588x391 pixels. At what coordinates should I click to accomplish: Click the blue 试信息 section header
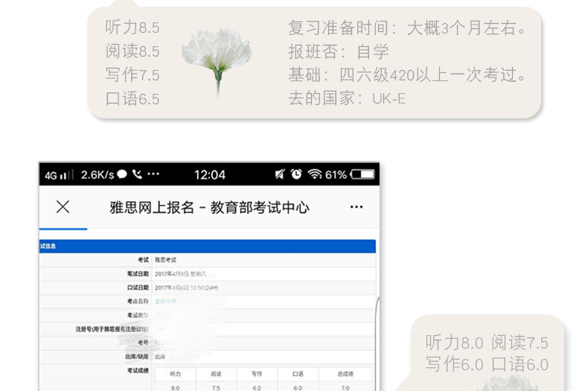coord(208,247)
